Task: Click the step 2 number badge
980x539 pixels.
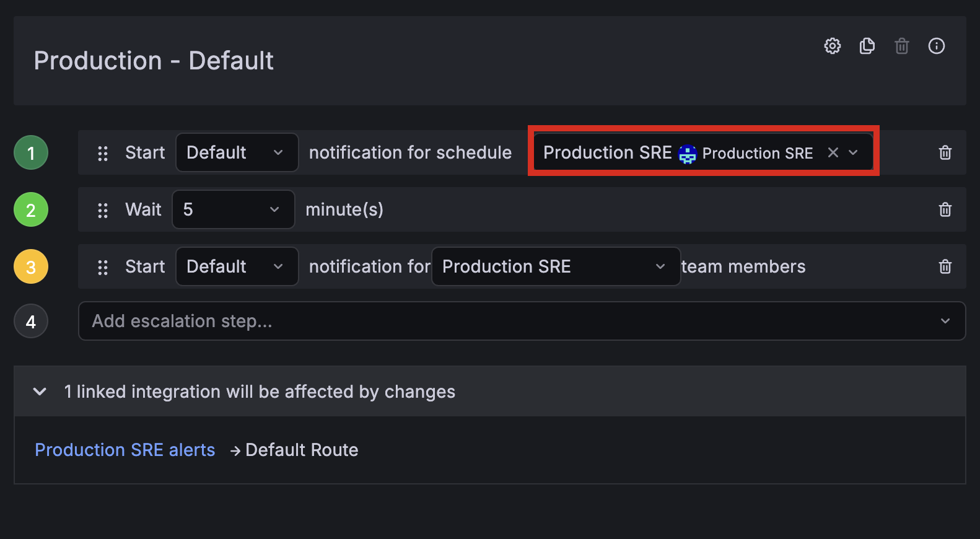Action: [x=30, y=209]
